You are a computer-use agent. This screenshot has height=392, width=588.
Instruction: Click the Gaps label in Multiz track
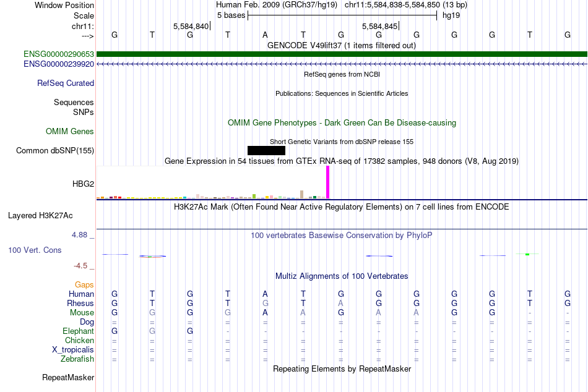(84, 285)
